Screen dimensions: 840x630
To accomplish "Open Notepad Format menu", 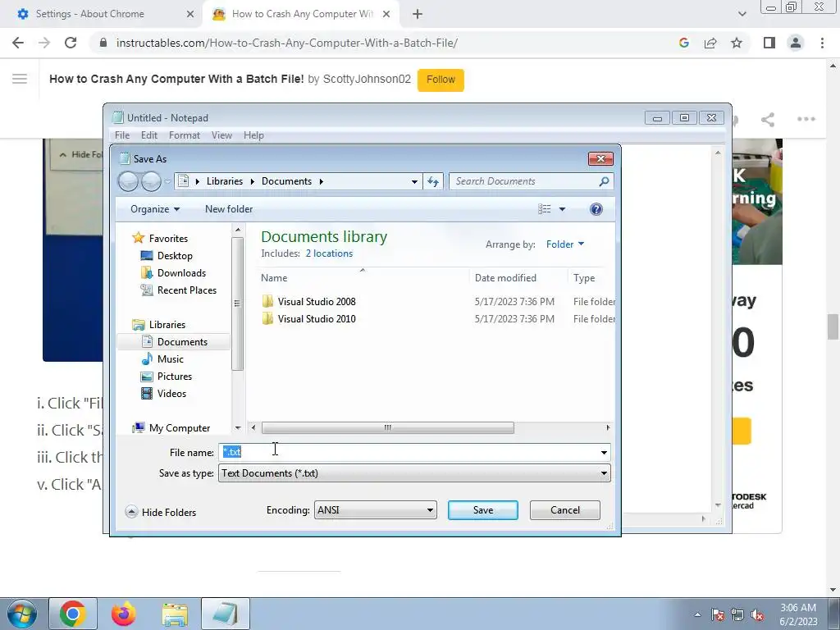I will [x=185, y=135].
